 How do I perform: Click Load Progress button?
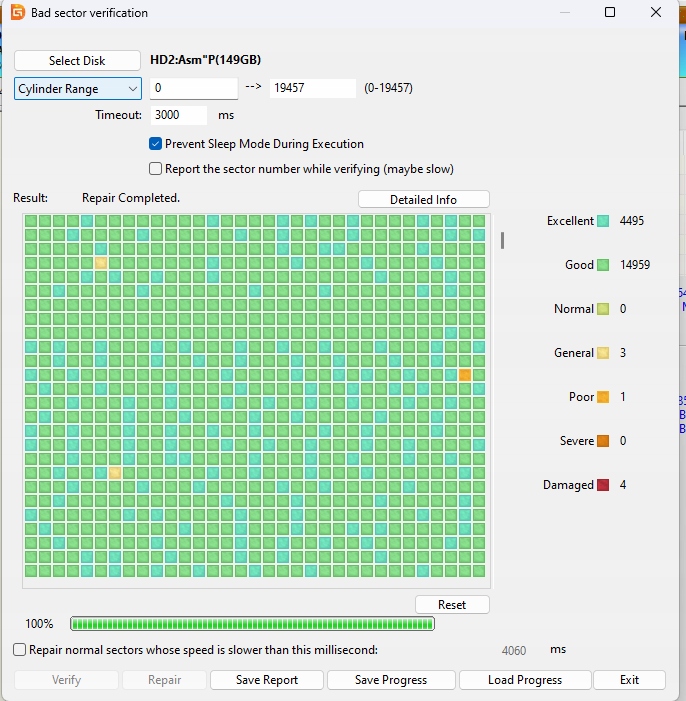pos(524,680)
